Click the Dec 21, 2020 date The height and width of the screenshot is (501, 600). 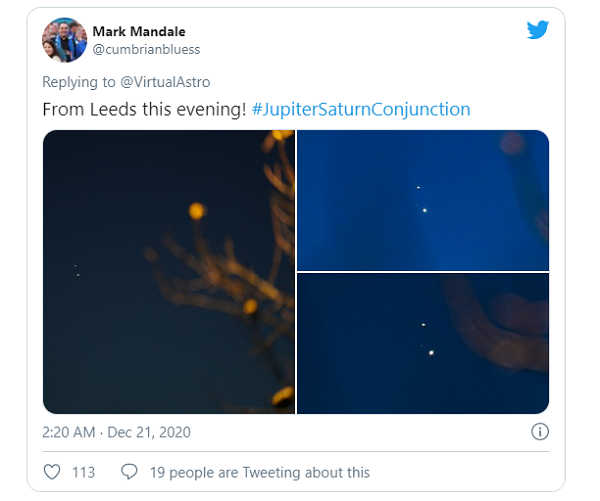click(x=147, y=433)
